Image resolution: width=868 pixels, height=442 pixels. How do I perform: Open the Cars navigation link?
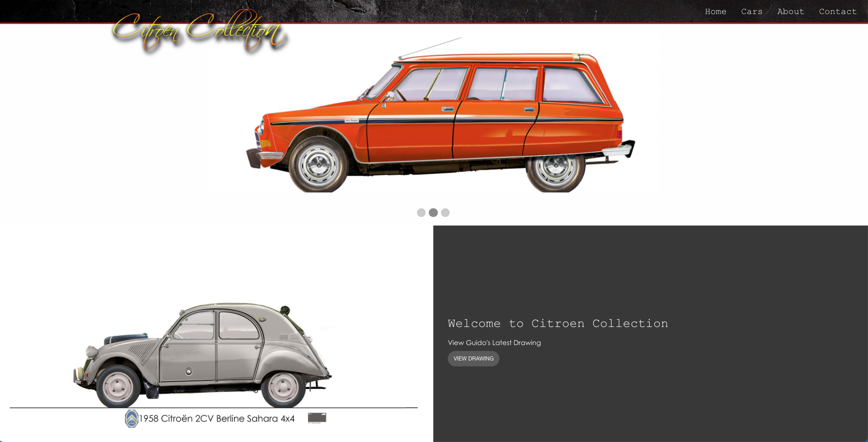click(x=752, y=11)
